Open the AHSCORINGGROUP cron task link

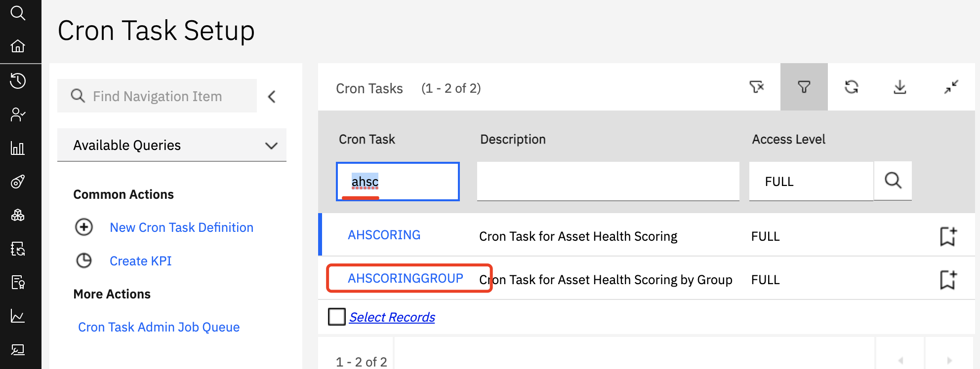point(406,278)
